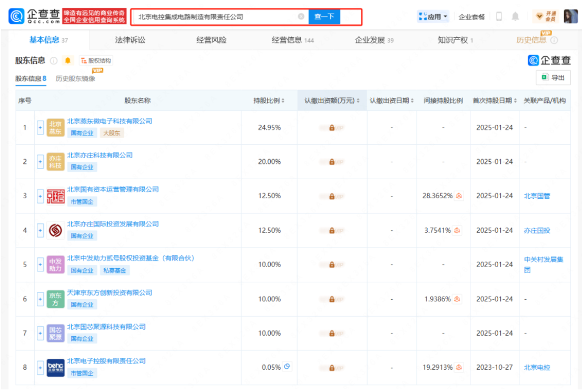Screen dimensions: 582x392
Task: Open the 北京电控 related institution link
Action: click(x=537, y=368)
